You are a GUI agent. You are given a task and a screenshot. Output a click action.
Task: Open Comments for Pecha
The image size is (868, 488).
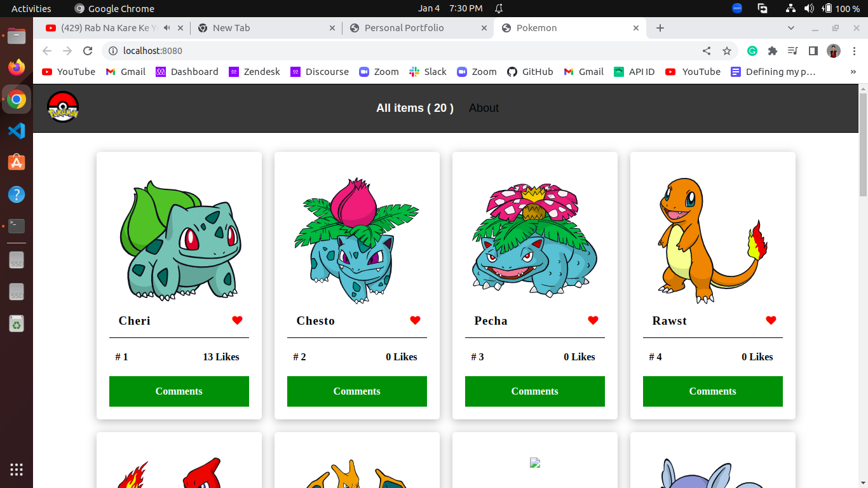pyautogui.click(x=535, y=391)
